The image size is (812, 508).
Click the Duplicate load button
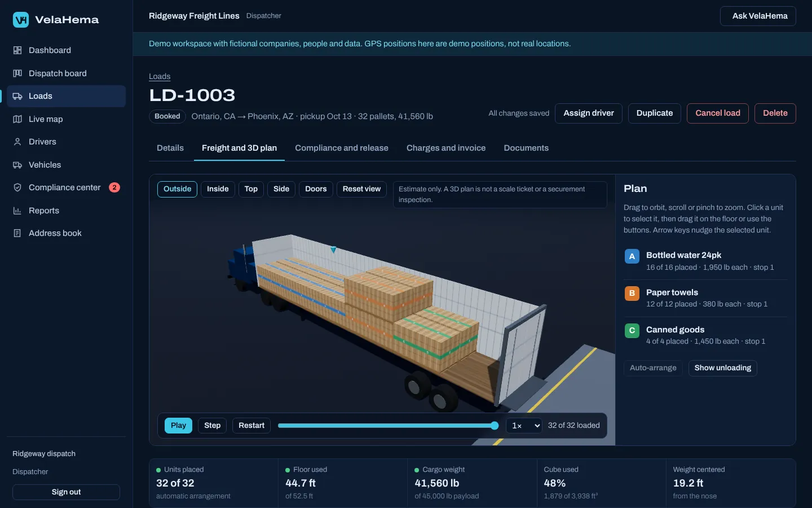click(x=655, y=113)
